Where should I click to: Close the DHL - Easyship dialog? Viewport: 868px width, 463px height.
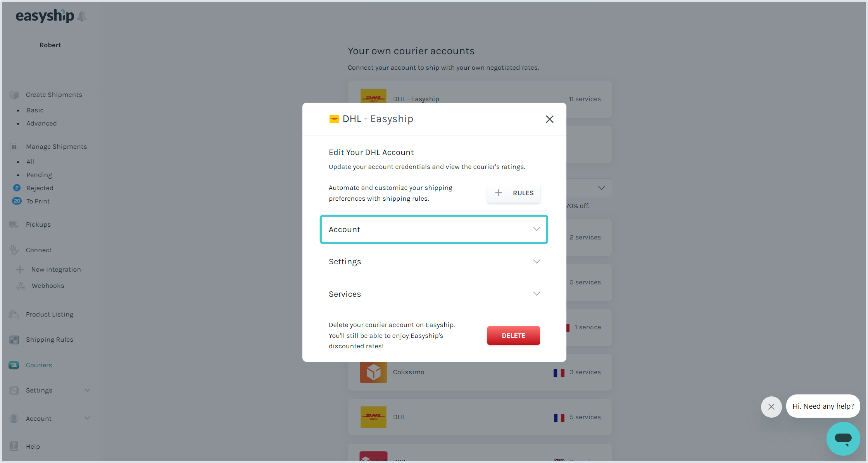[549, 119]
